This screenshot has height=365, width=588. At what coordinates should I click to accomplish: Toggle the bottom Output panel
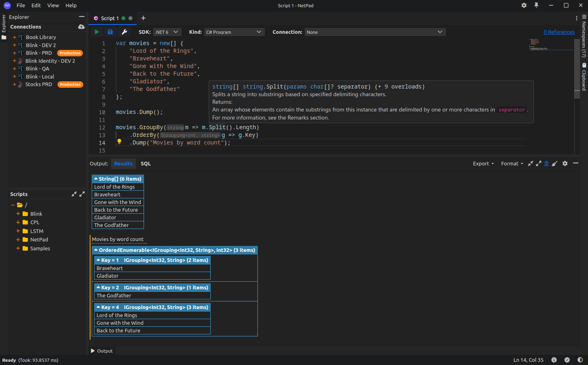[x=102, y=351]
